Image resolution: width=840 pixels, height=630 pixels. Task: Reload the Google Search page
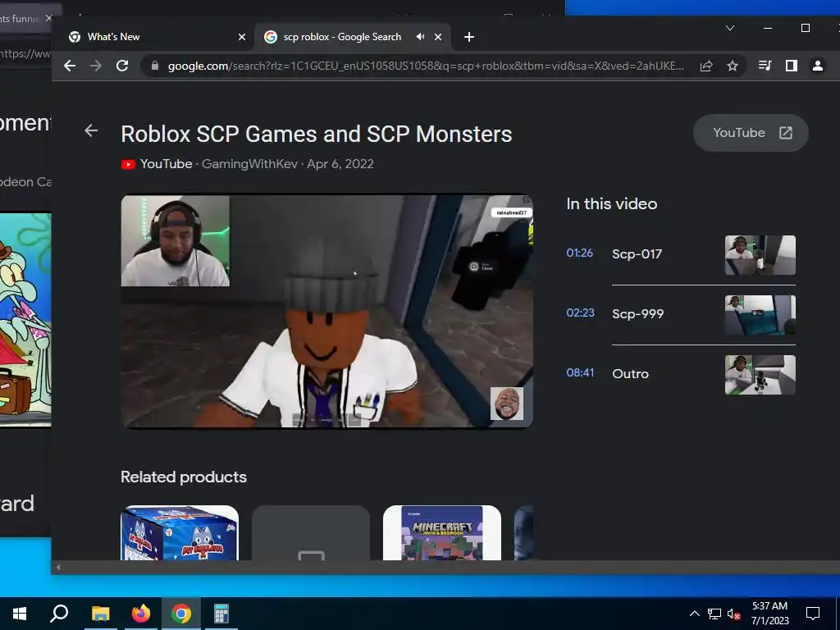[122, 66]
